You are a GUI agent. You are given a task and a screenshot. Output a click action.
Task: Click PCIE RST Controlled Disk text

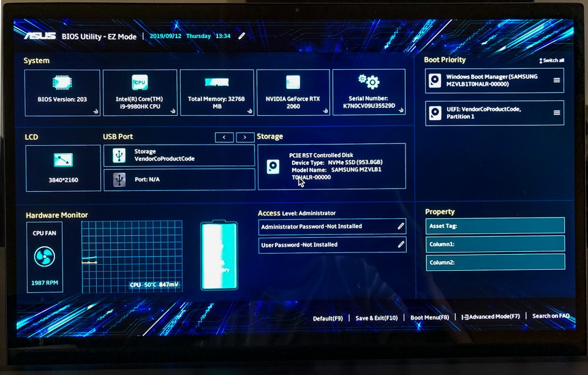[321, 155]
